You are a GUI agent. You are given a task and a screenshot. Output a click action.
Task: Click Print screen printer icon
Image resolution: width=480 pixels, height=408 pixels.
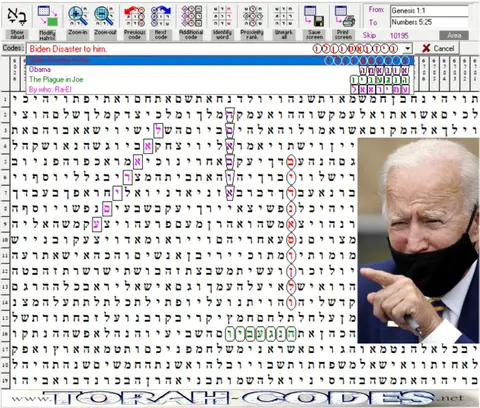click(x=344, y=16)
